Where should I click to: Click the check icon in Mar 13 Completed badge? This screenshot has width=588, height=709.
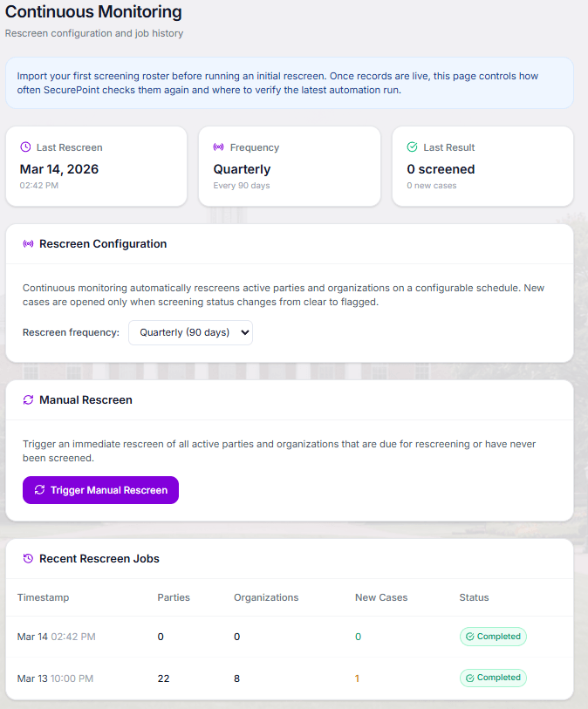(470, 678)
